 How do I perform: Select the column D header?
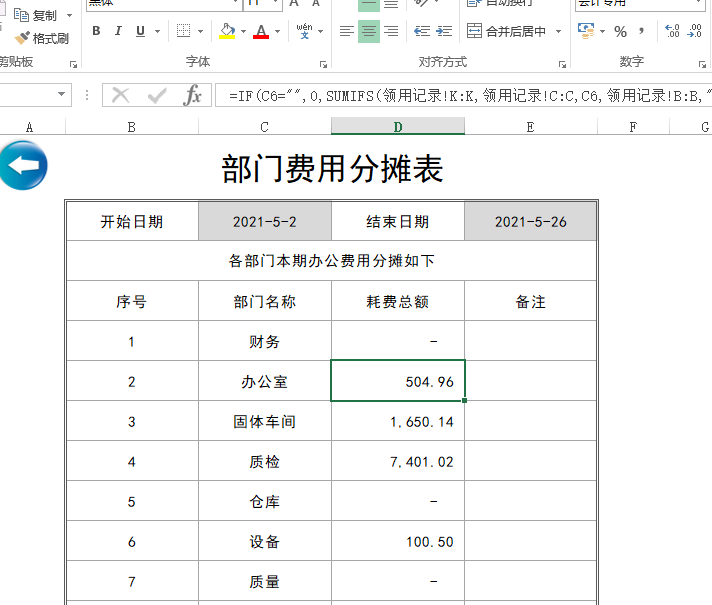click(398, 127)
